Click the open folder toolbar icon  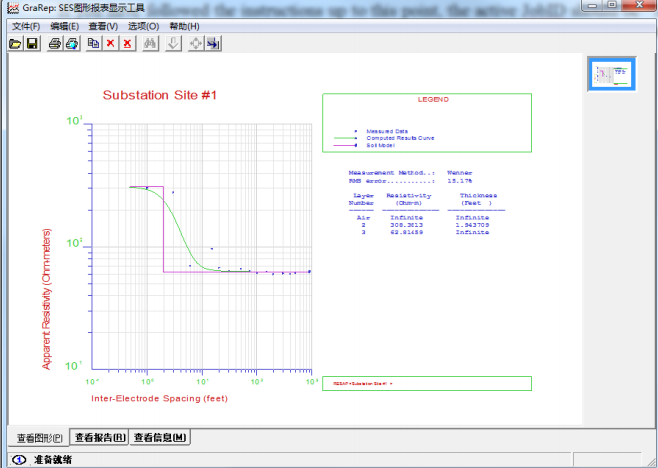click(x=15, y=44)
